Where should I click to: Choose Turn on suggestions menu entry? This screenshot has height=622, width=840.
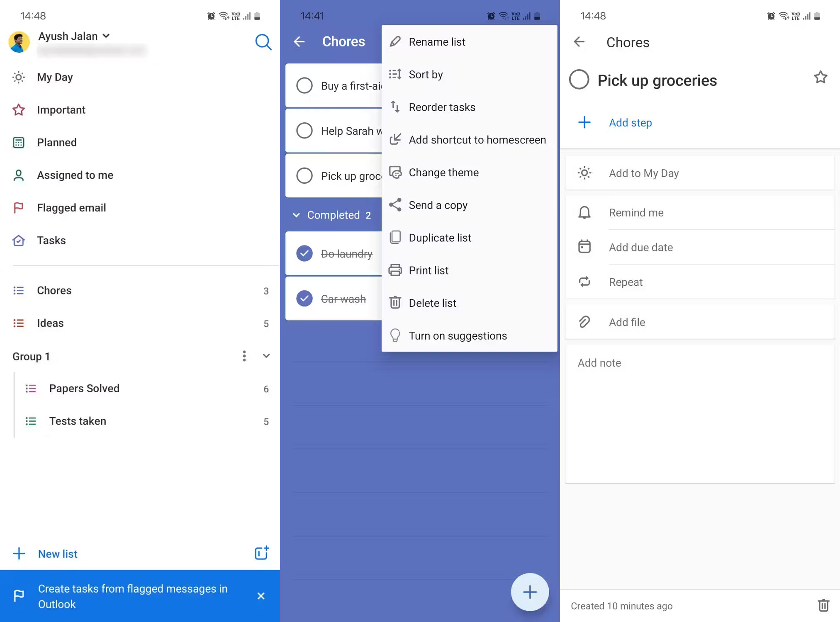(x=458, y=335)
